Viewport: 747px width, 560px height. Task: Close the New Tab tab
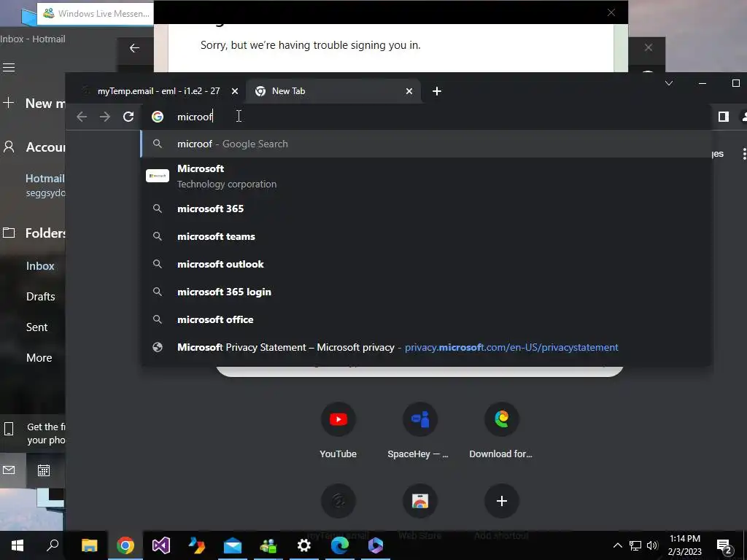(409, 91)
